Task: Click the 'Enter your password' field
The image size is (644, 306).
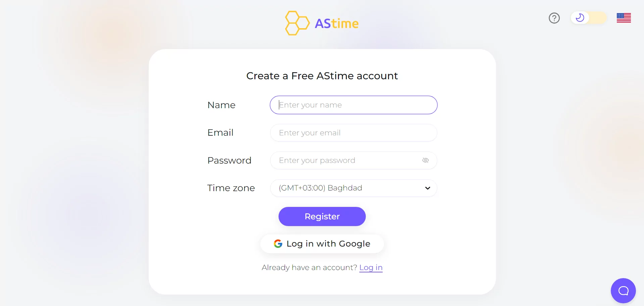Action: tap(346, 161)
